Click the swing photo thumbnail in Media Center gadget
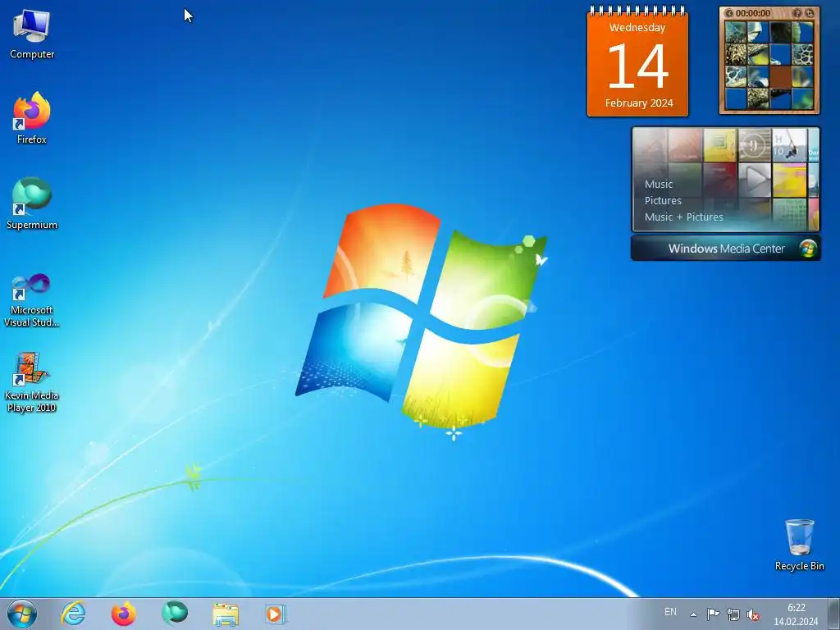The height and width of the screenshot is (630, 840). [789, 145]
